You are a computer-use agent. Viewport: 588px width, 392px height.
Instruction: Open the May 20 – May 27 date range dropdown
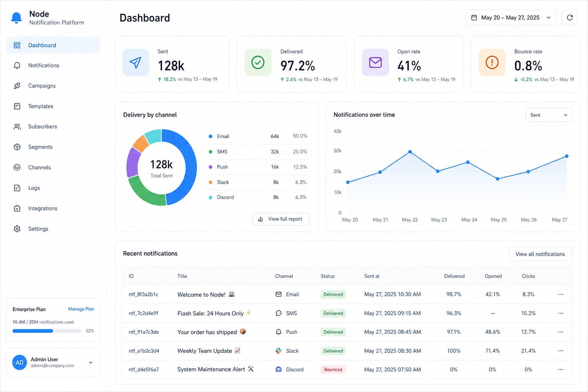pos(511,18)
